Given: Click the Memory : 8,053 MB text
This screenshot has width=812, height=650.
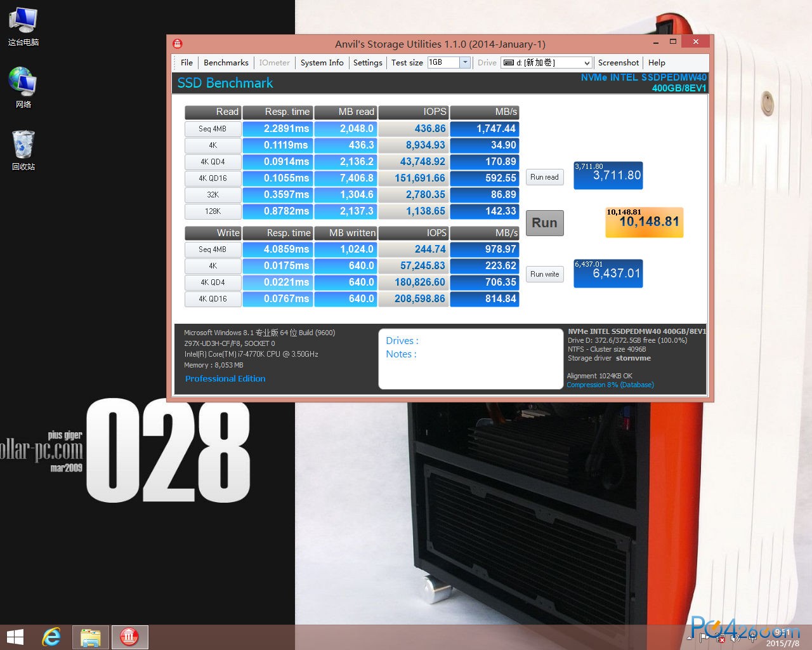Looking at the screenshot, I should [x=214, y=365].
